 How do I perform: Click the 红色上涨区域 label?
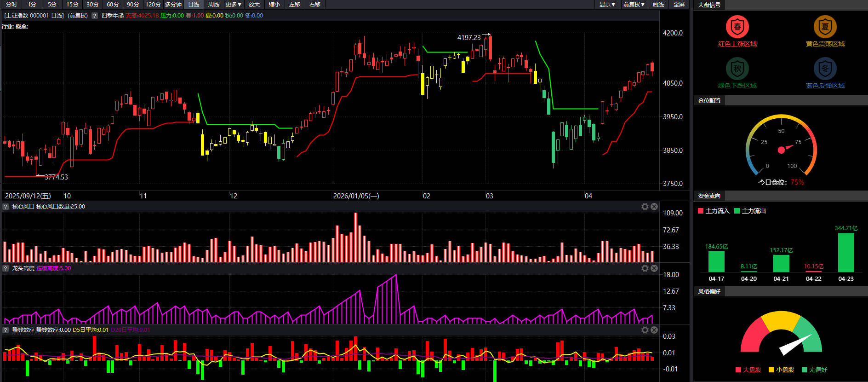point(737,44)
